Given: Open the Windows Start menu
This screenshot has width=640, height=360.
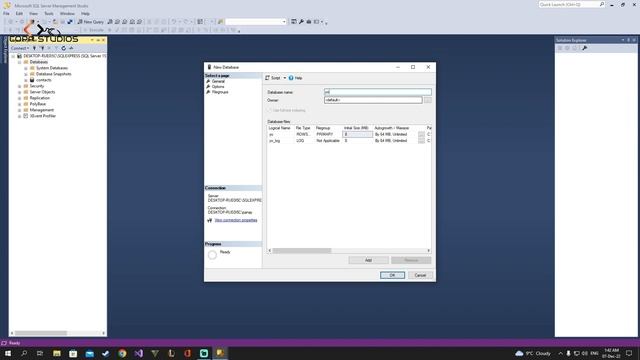Looking at the screenshot, I should point(8,353).
